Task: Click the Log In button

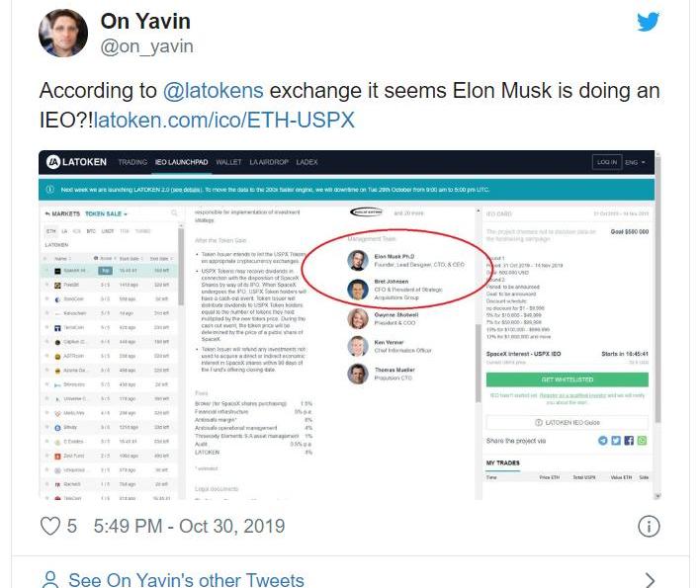Action: 605,162
